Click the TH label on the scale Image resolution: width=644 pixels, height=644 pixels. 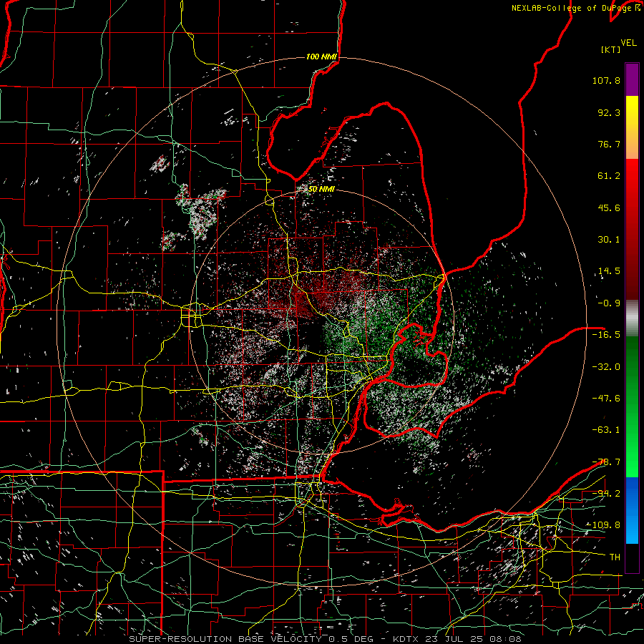615,557
